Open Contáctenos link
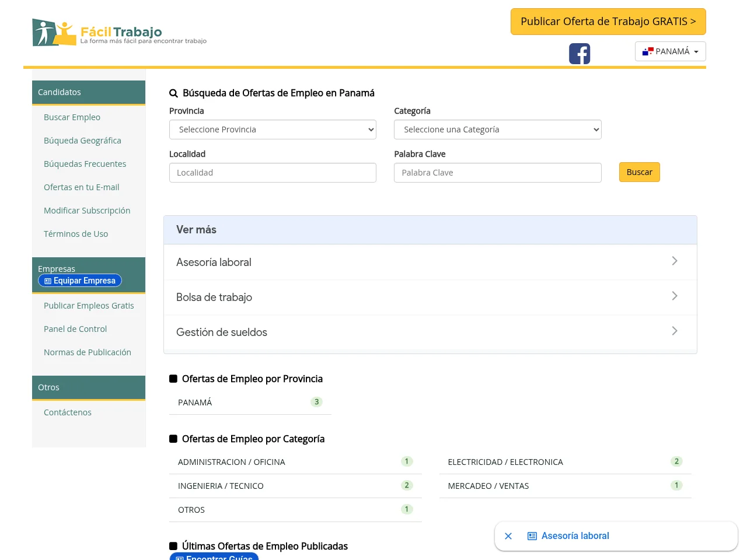This screenshot has height=560, width=747. (x=68, y=412)
